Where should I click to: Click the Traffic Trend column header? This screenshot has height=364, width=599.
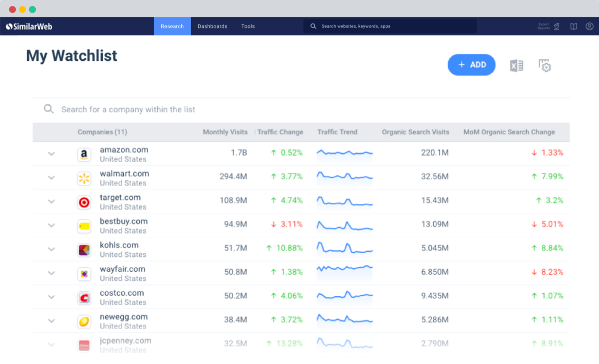(337, 132)
